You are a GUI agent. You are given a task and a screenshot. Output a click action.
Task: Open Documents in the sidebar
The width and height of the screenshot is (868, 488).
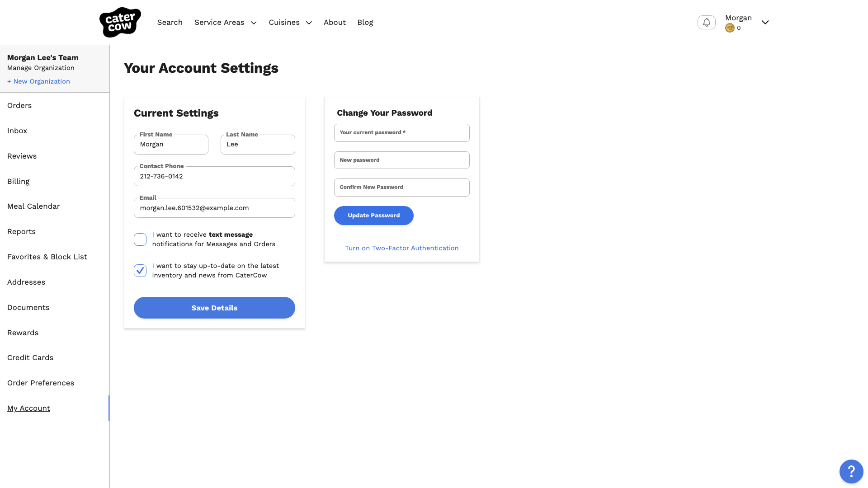pyautogui.click(x=28, y=307)
